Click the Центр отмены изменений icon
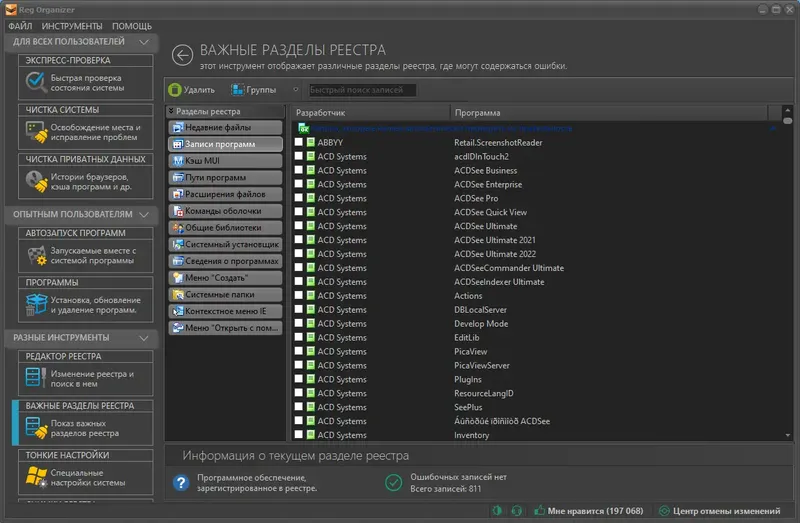 tap(664, 510)
